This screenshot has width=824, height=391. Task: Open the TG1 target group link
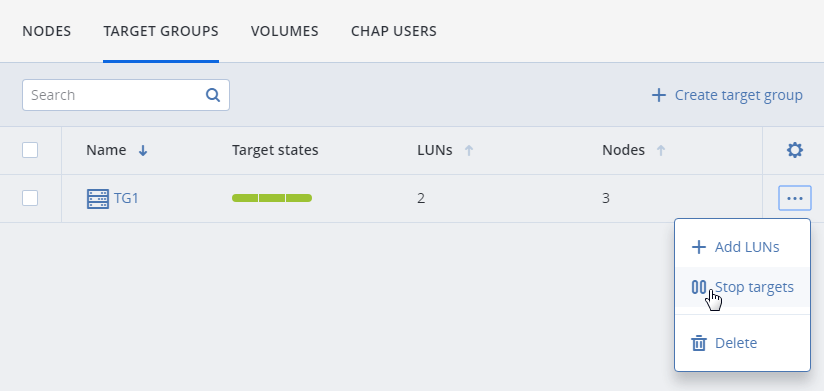click(126, 199)
